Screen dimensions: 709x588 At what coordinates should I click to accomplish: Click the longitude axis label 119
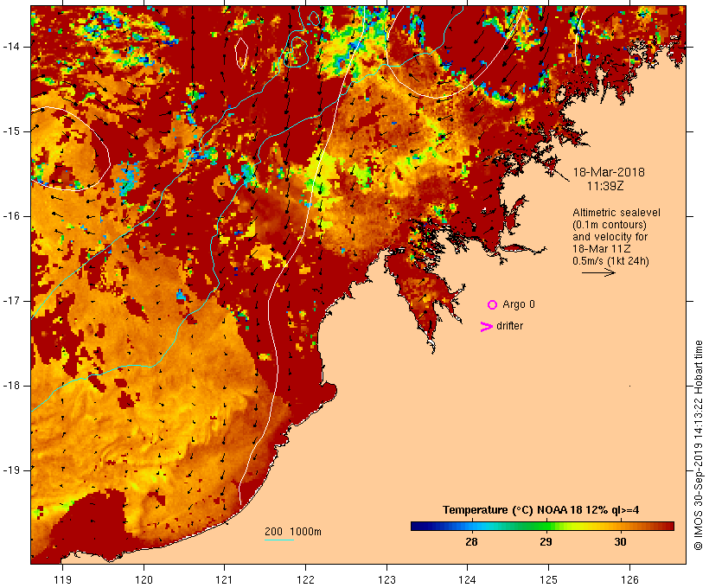click(x=62, y=580)
